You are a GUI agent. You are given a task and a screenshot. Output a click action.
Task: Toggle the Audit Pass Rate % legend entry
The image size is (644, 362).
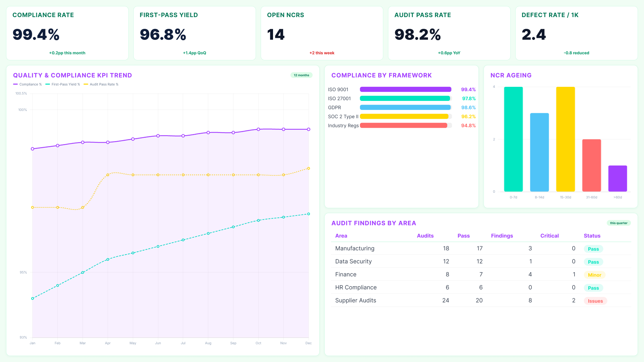coord(101,84)
